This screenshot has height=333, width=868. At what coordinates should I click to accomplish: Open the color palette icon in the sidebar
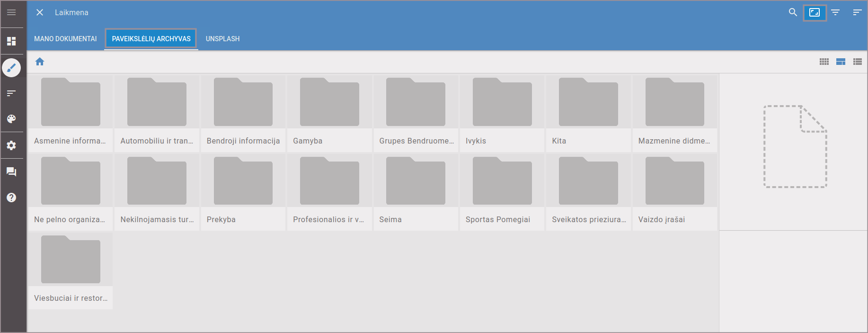pos(11,119)
